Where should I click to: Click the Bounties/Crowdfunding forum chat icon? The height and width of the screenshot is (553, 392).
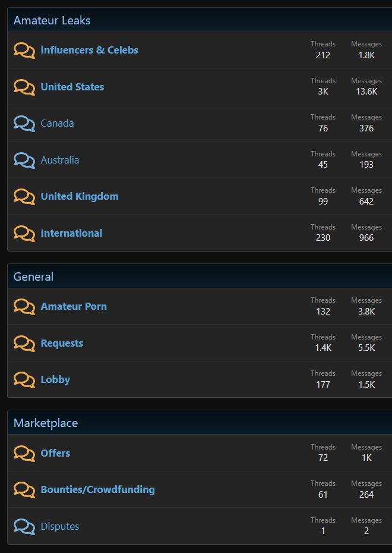click(24, 490)
